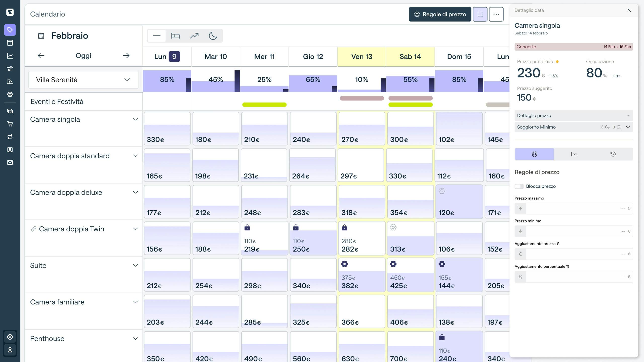Open the layout panel icon in sidebar
The width and height of the screenshot is (644, 362).
10,43
